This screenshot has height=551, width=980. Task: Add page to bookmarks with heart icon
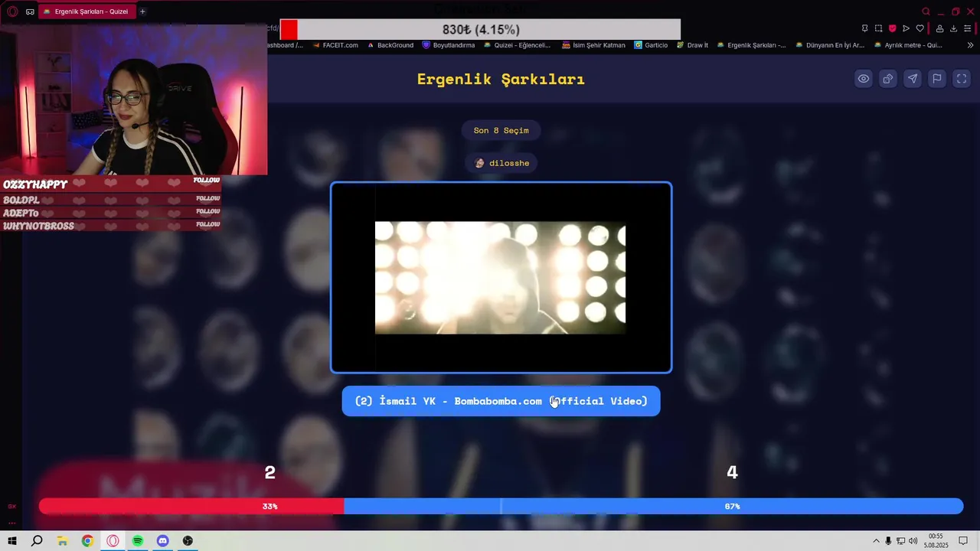pyautogui.click(x=920, y=29)
